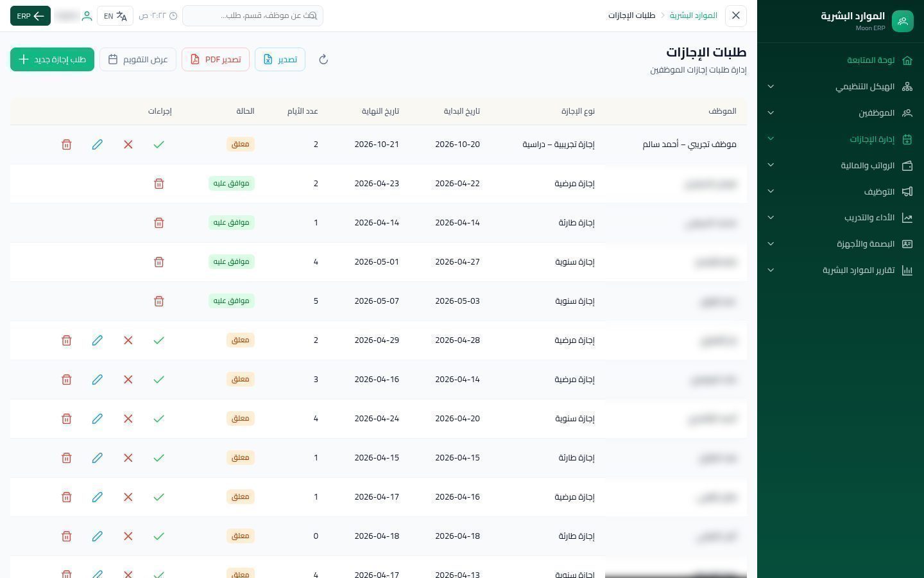924x578 pixels.
Task: Refresh the leave requests list
Action: point(323,60)
